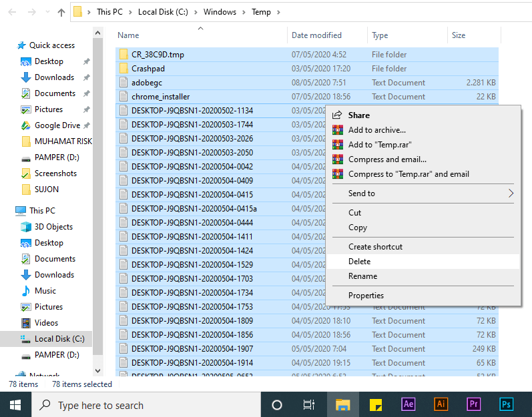Click Windows in the address breadcrumb
The height and width of the screenshot is (417, 532).
point(220,12)
